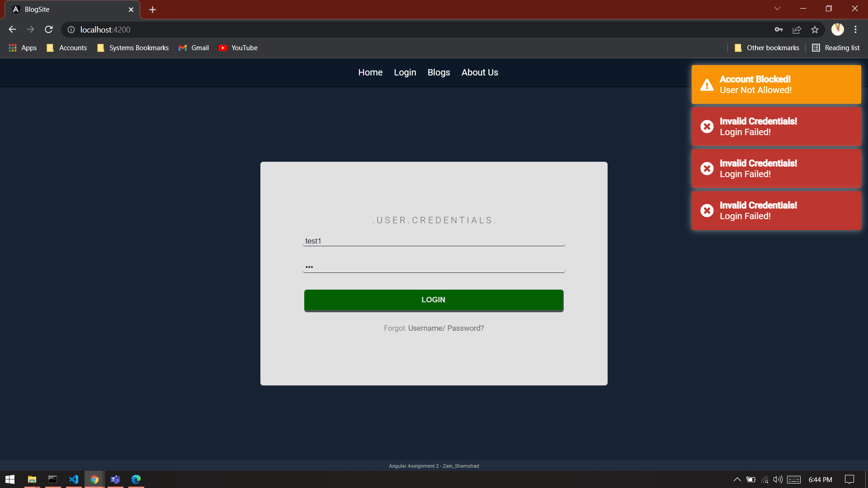The width and height of the screenshot is (868, 488).
Task: Open the Chrome profile avatar
Action: click(838, 29)
